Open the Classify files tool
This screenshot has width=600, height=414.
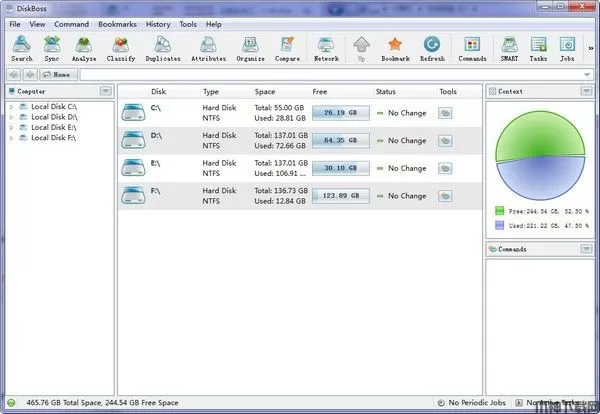121,48
